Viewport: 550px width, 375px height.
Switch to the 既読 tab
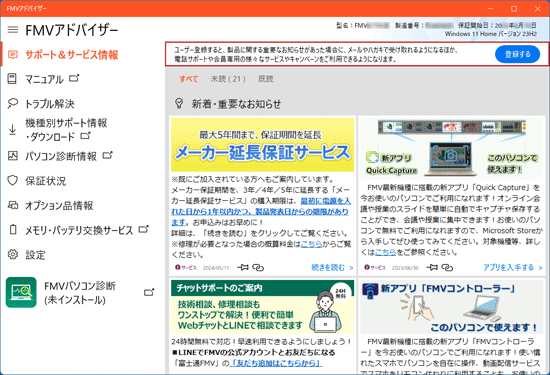coord(266,79)
